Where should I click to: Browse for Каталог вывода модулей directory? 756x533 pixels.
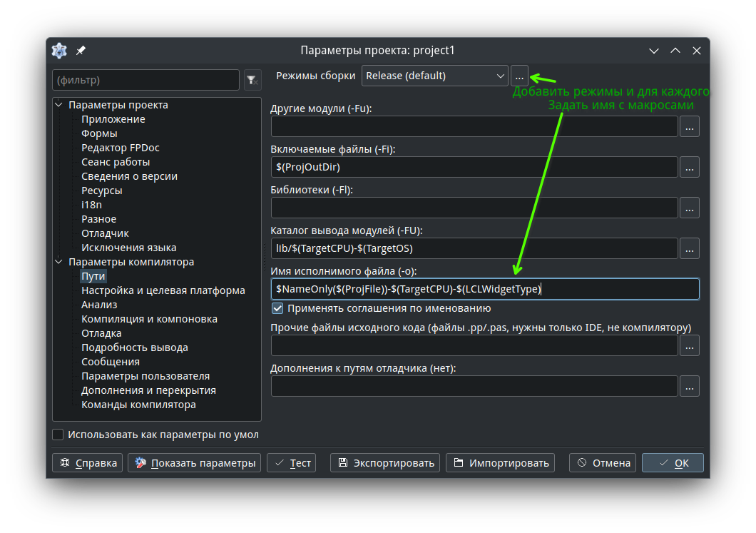[x=690, y=249]
